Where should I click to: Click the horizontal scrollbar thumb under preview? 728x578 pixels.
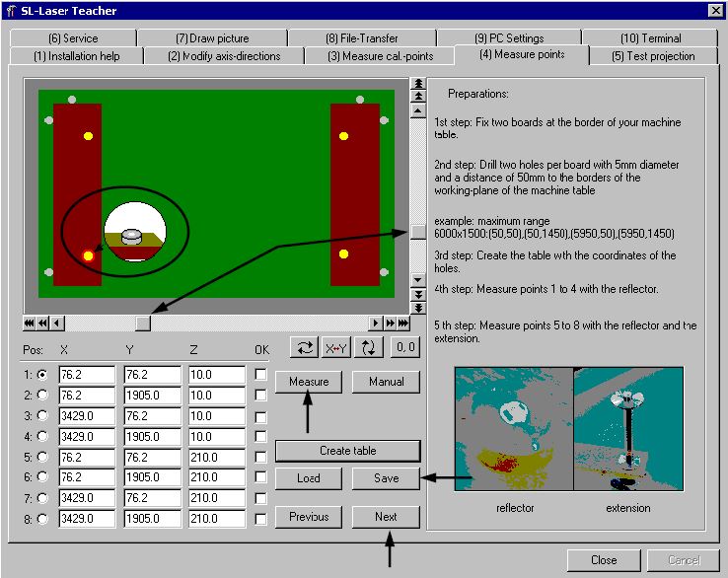(x=143, y=323)
